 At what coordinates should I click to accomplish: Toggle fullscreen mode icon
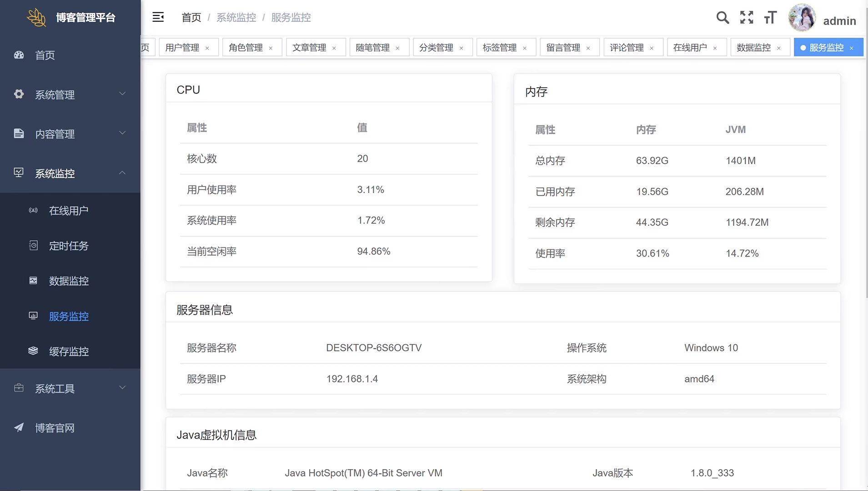747,17
